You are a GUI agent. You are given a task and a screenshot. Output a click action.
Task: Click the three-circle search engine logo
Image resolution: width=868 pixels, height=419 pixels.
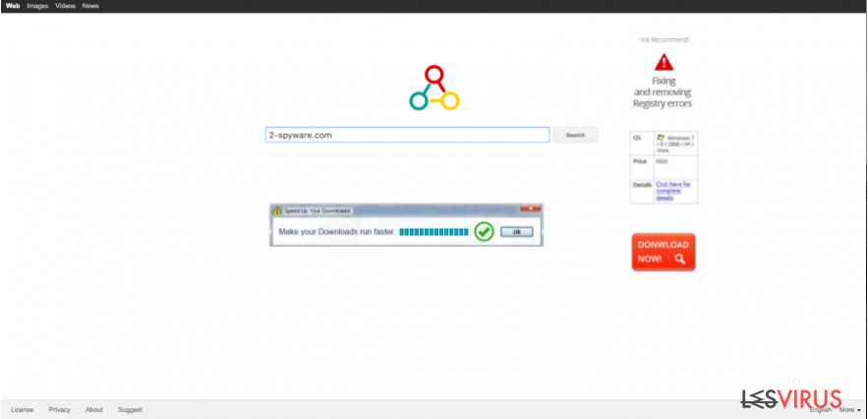click(x=434, y=89)
